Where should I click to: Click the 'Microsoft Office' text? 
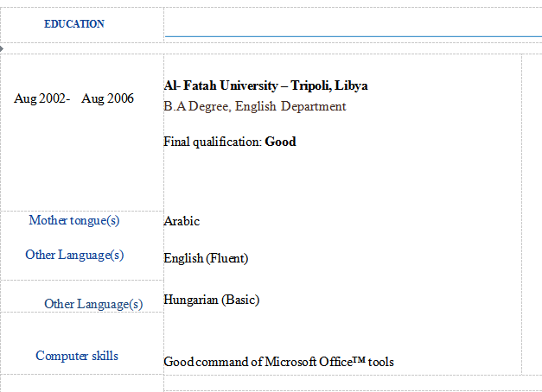[308, 362]
